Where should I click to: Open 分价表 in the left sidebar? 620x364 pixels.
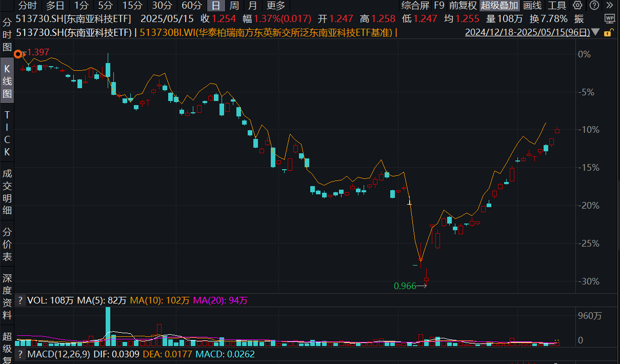pyautogui.click(x=7, y=244)
